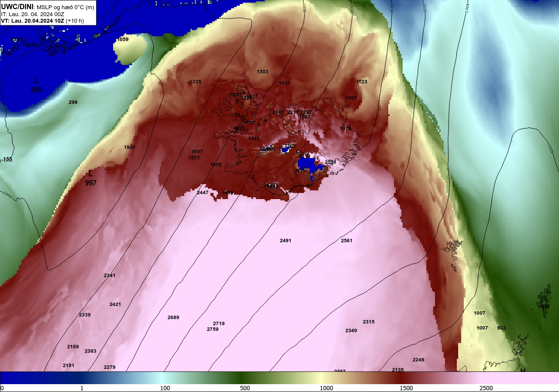Click the 1655 height value

point(216,165)
